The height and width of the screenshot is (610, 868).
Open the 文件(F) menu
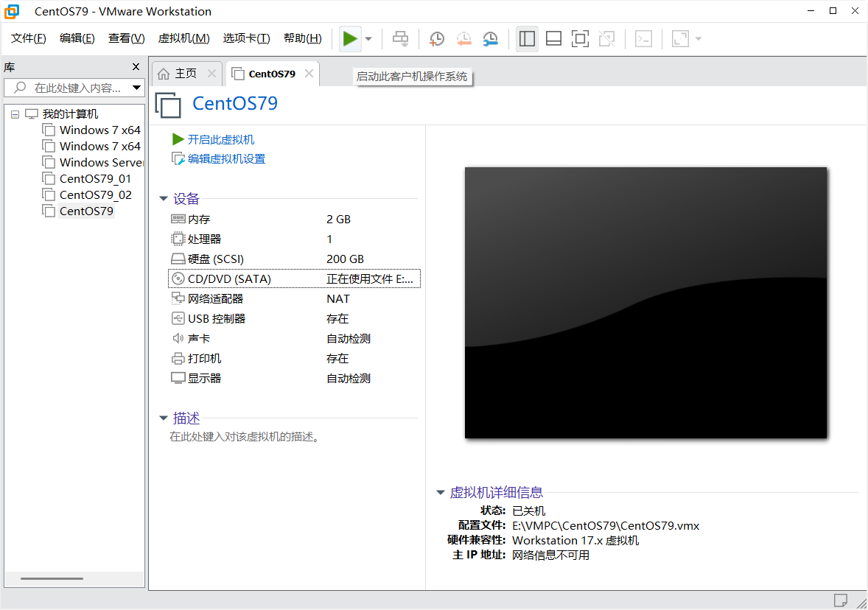[x=28, y=38]
